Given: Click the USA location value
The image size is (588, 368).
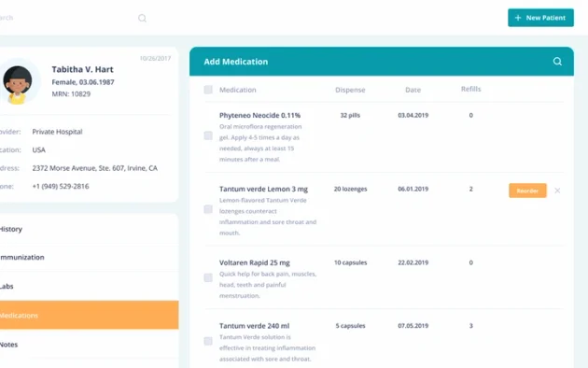Looking at the screenshot, I should (38, 150).
